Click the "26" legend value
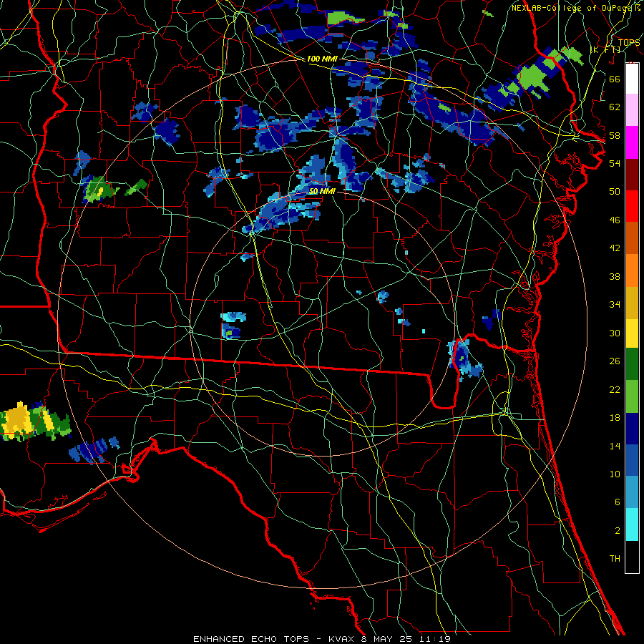Image resolution: width=644 pixels, height=644 pixels. [x=615, y=361]
